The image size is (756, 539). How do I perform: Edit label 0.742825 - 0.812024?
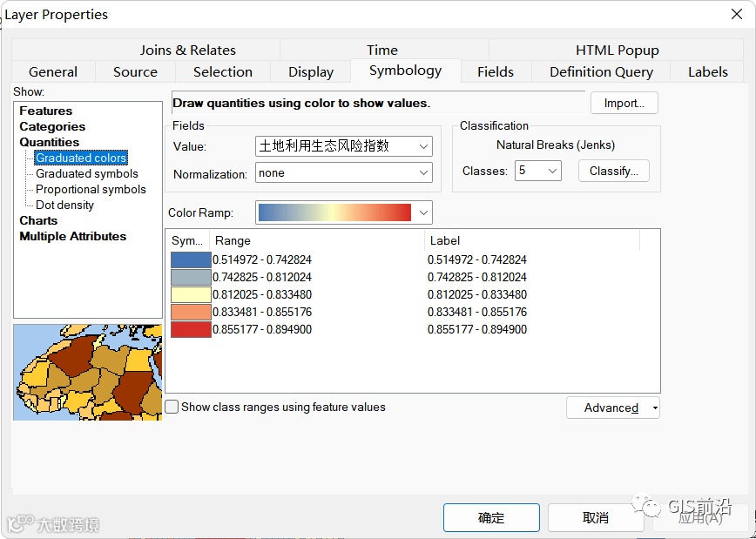coord(476,277)
